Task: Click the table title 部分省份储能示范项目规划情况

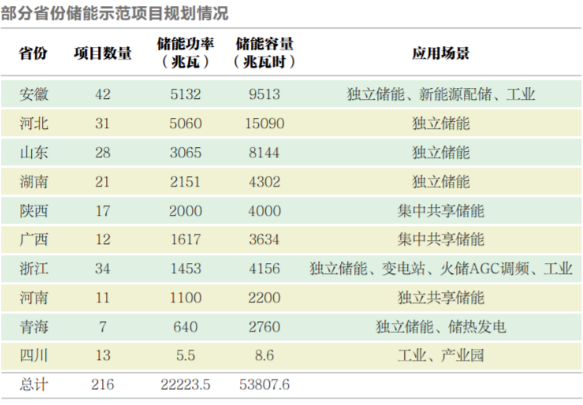Action: (x=115, y=14)
